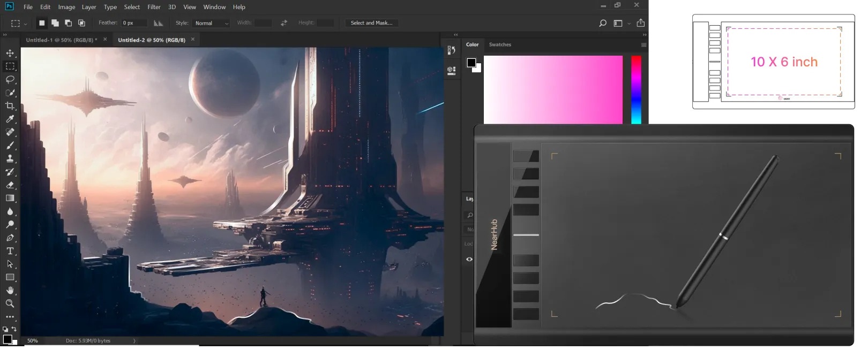This screenshot has width=868, height=358.
Task: Open the Color panel options menu
Action: coord(643,45)
